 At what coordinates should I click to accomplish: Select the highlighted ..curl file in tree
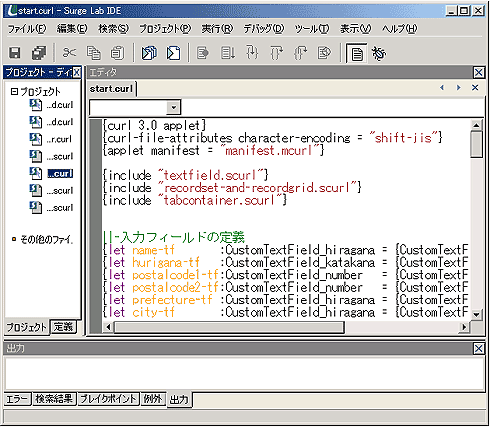point(51,173)
